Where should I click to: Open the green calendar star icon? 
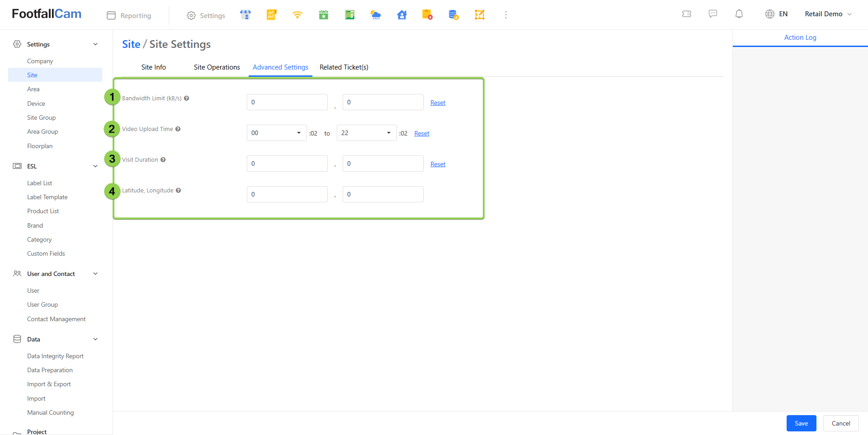(324, 15)
